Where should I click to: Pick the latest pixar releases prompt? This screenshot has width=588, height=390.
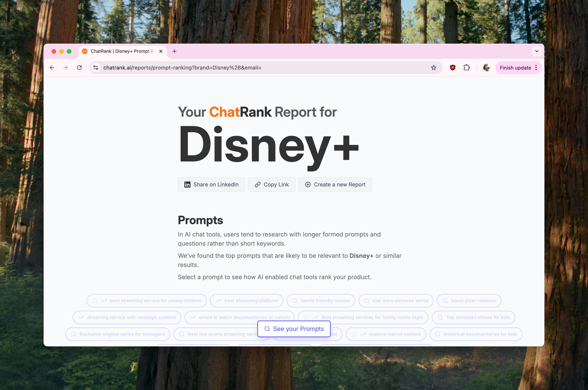pyautogui.click(x=469, y=301)
